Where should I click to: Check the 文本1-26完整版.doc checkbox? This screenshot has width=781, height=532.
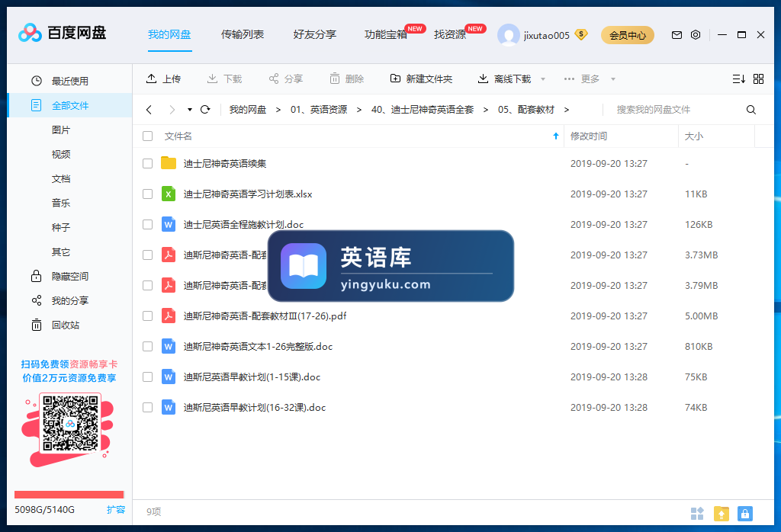pyautogui.click(x=147, y=346)
